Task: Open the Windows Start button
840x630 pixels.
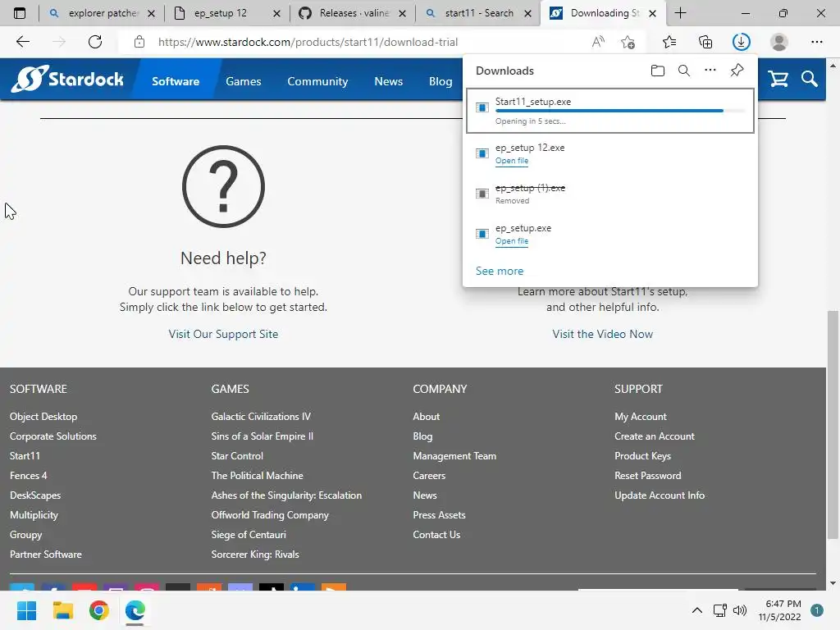Action: (x=26, y=610)
